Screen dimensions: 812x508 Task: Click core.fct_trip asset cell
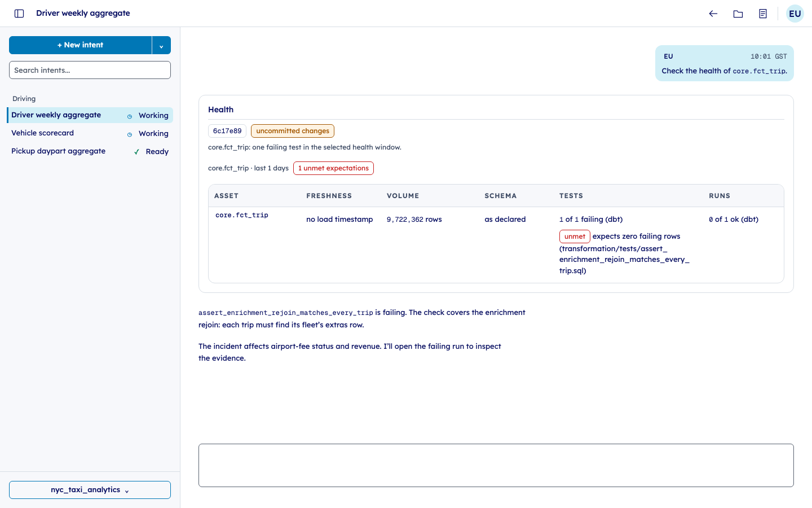coord(242,215)
